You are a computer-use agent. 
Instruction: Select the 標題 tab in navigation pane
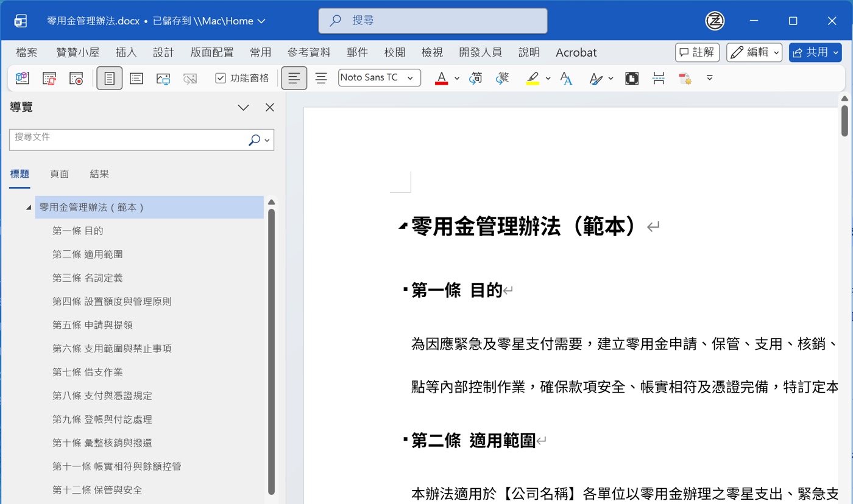click(x=19, y=174)
